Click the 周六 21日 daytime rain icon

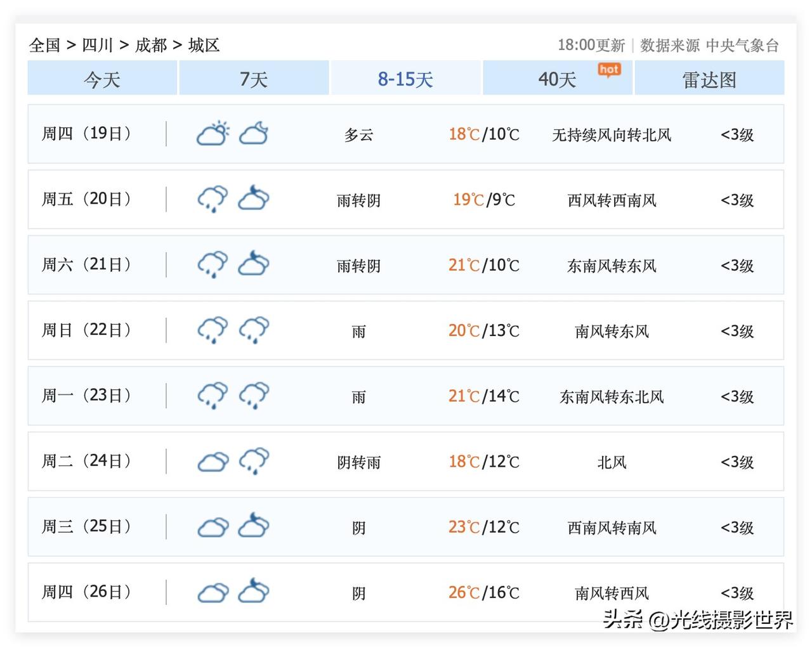click(x=213, y=265)
